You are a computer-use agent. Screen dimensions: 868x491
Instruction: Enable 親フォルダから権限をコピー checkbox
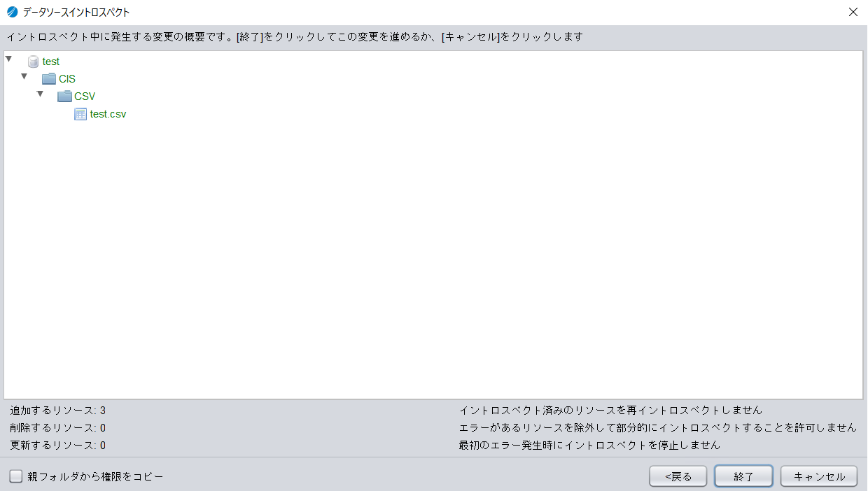pyautogui.click(x=15, y=476)
